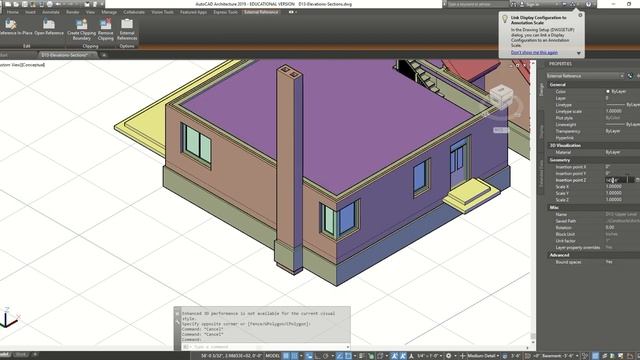Toggle the MODEL space button

(x=272, y=356)
